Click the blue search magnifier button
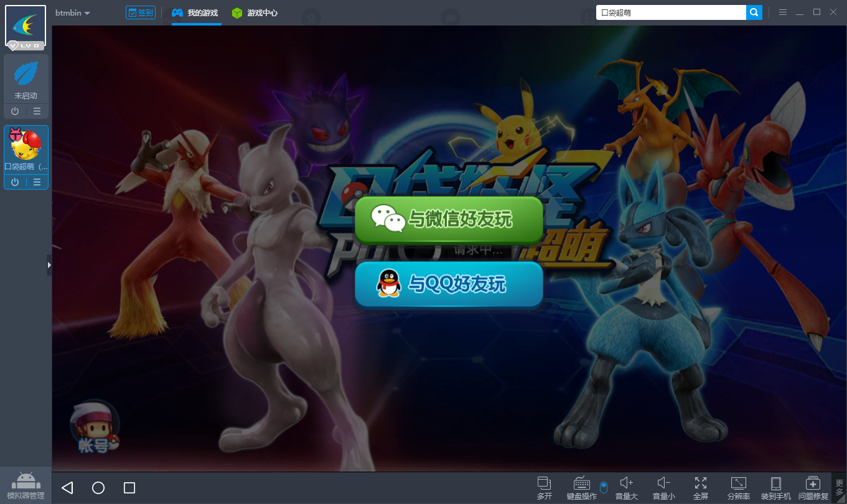This screenshot has height=504, width=847. coord(754,12)
